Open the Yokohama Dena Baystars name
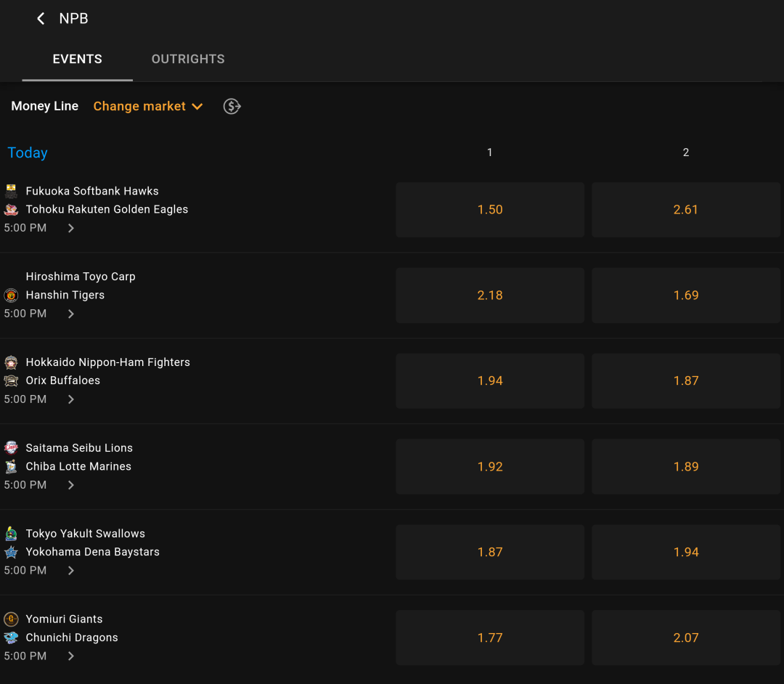The width and height of the screenshot is (784, 684). click(92, 552)
